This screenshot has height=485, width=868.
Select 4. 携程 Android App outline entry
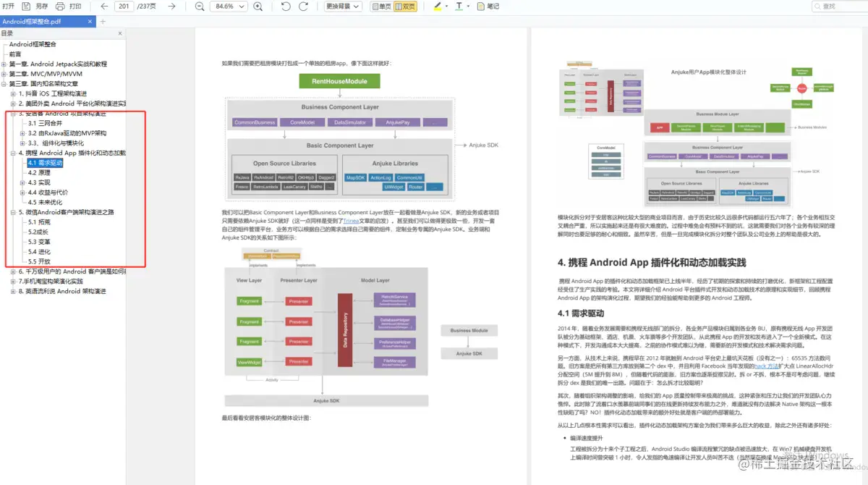[72, 153]
